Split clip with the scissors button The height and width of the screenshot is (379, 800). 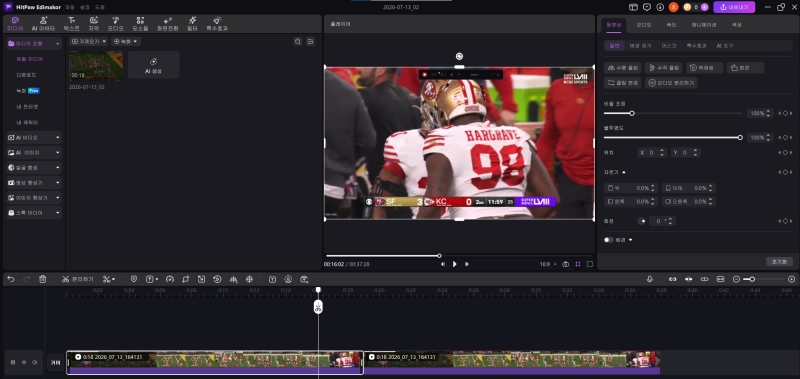[x=78, y=279]
